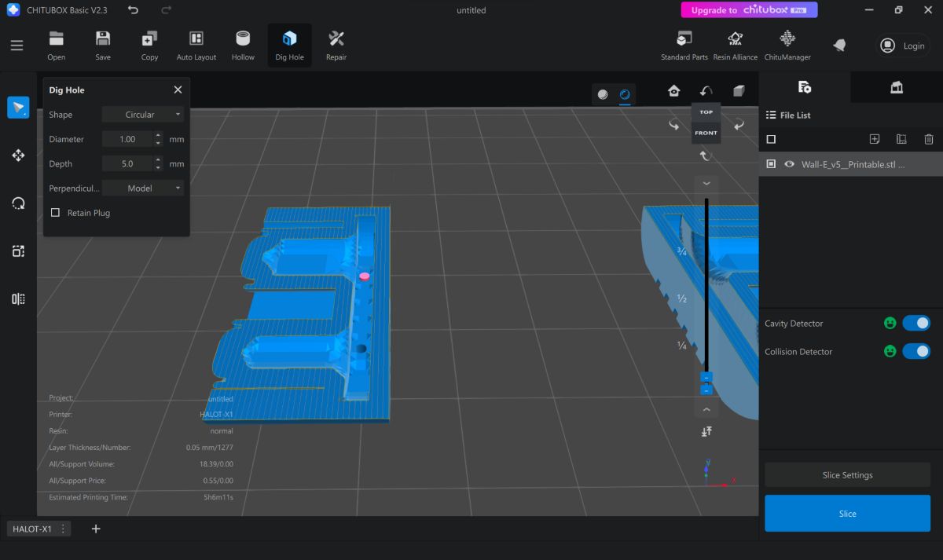Open Slice Settings

[x=847, y=475]
